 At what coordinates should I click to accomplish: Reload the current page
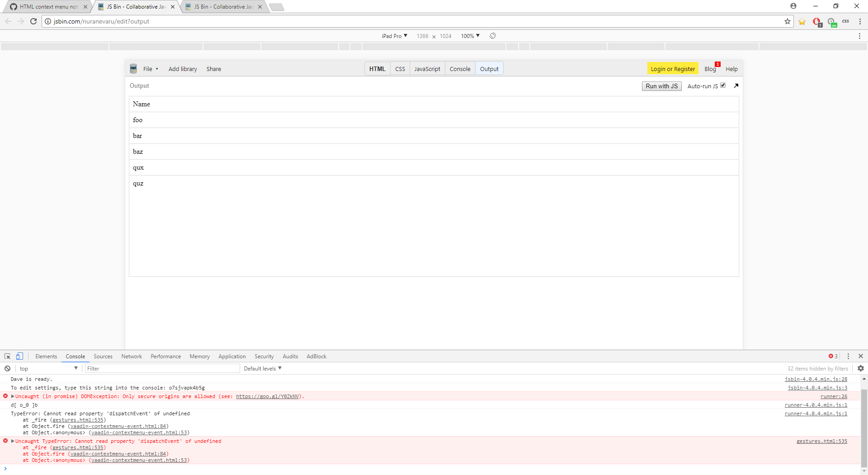(x=33, y=21)
